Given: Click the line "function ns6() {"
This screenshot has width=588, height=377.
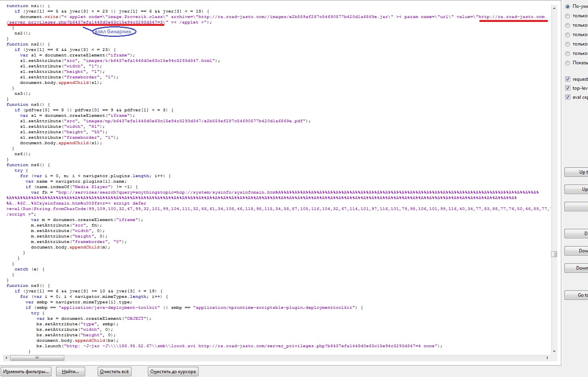Looking at the screenshot, I should [28, 165].
